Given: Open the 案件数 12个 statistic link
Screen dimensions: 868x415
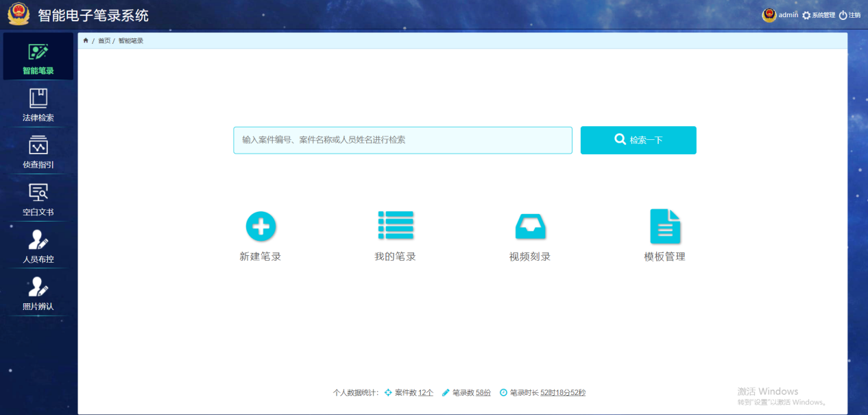Looking at the screenshot, I should point(425,393).
